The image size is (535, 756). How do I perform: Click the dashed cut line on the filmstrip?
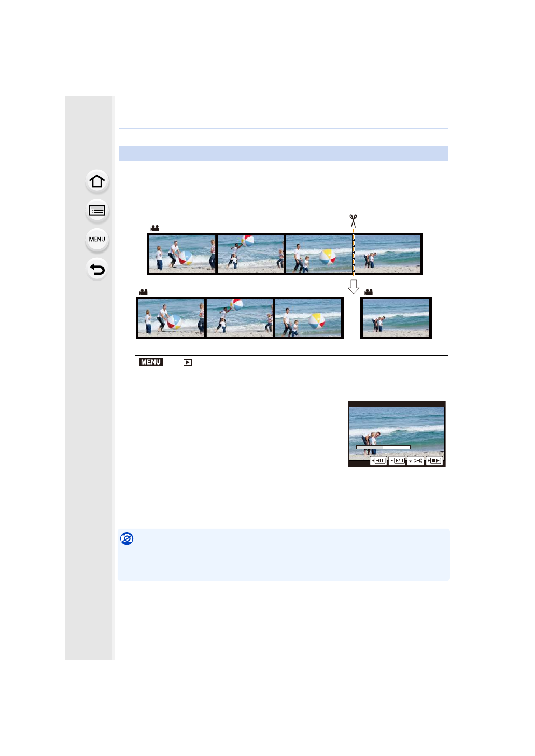(354, 254)
